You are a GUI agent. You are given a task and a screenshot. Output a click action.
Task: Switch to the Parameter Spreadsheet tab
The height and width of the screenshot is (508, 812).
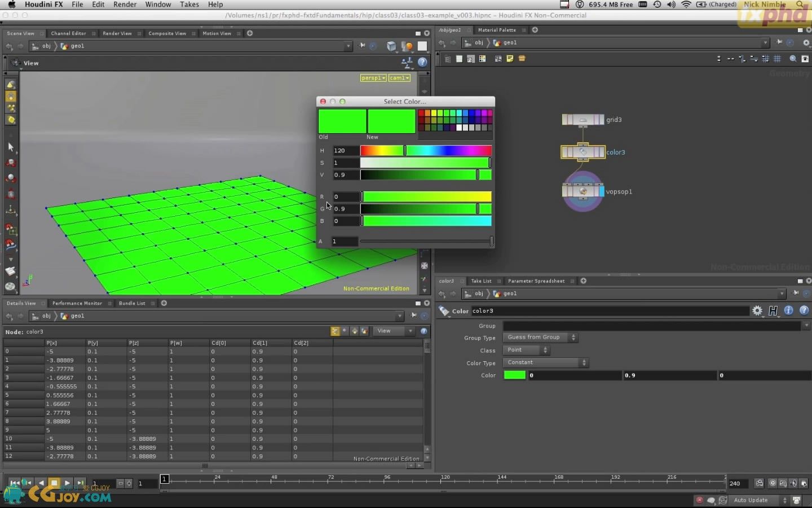(536, 281)
